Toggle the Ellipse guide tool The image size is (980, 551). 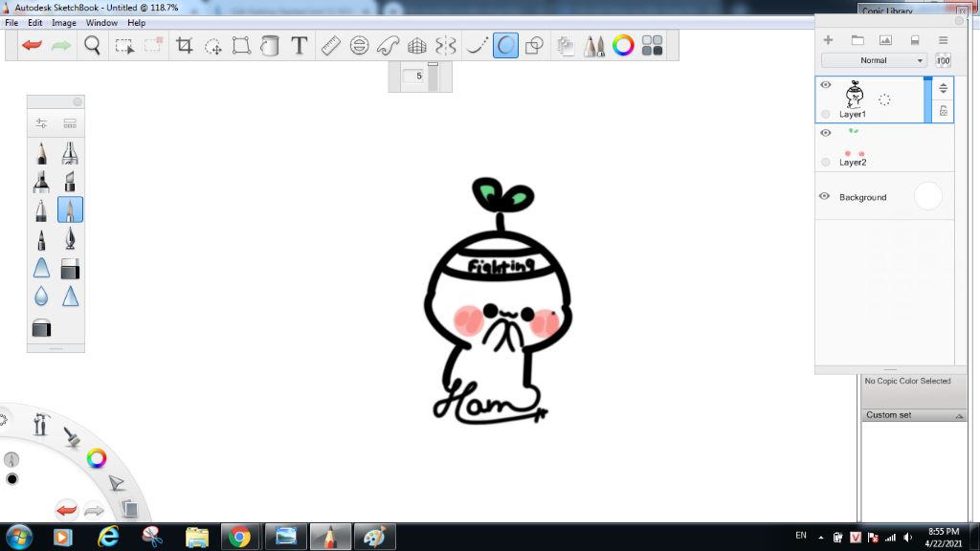(360, 46)
